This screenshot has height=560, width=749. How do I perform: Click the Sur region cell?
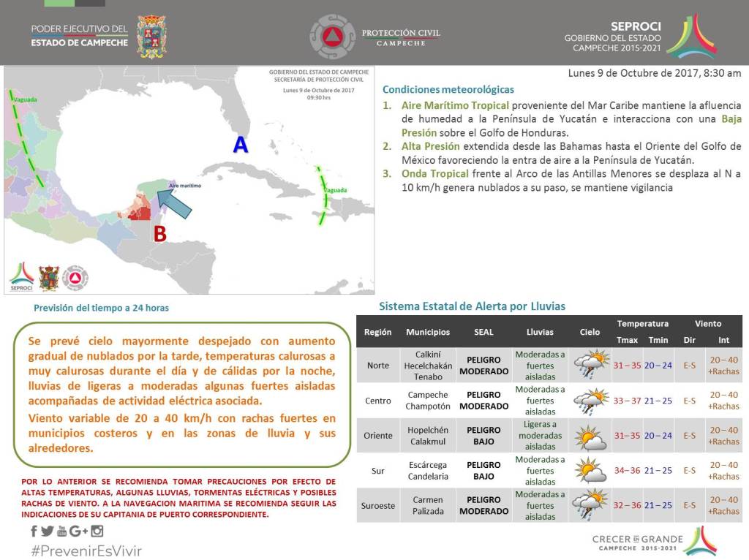click(x=378, y=471)
